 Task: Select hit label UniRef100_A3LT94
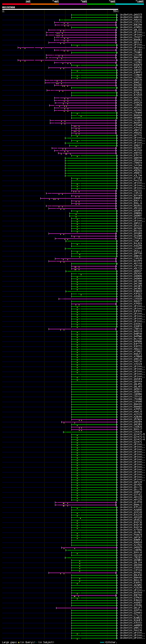131,175
